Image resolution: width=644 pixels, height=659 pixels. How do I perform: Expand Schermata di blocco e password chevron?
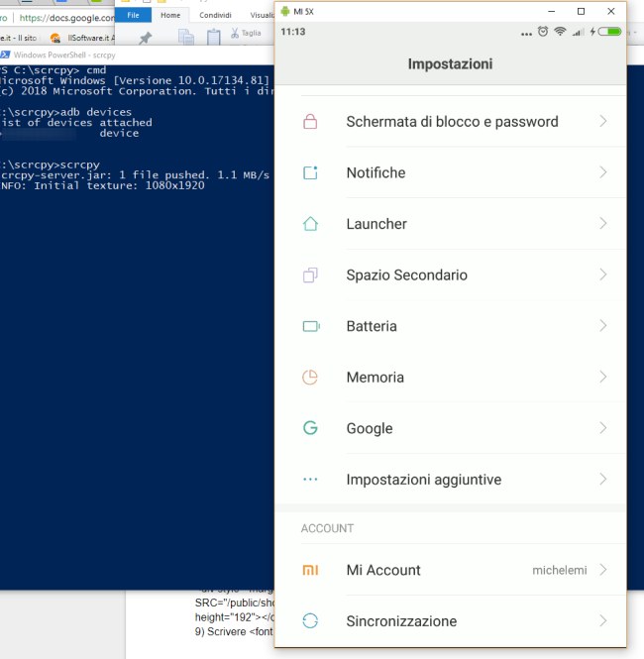coord(602,122)
